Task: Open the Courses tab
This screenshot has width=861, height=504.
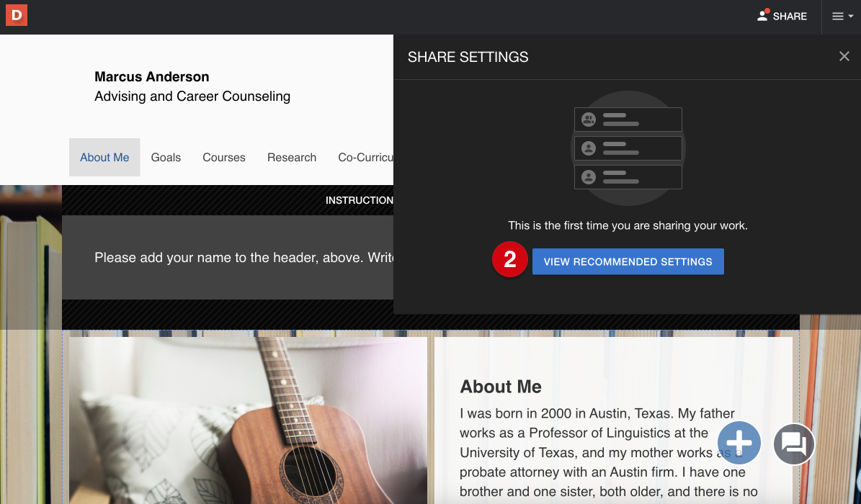Action: point(224,158)
